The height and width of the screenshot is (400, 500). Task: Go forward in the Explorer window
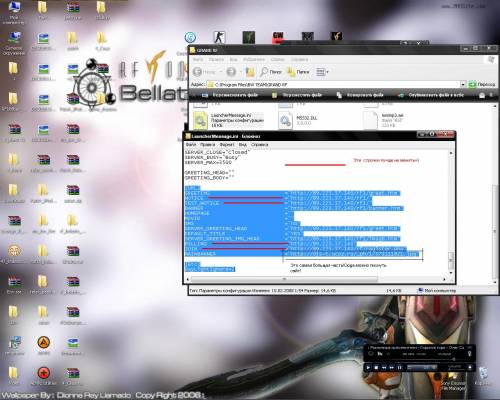click(231, 72)
